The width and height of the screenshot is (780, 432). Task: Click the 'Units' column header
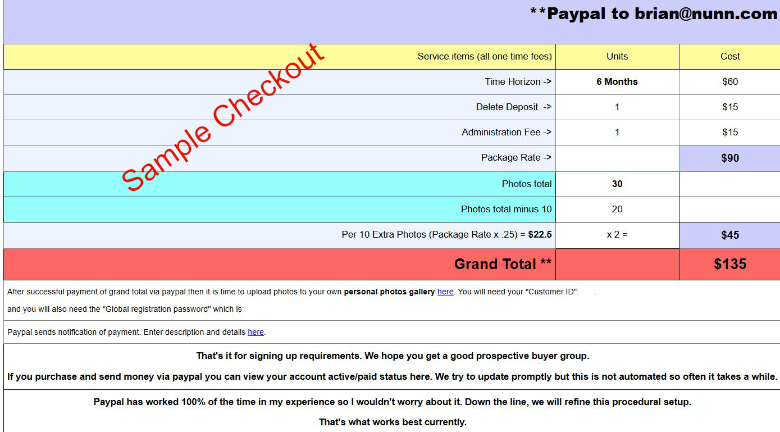point(617,57)
